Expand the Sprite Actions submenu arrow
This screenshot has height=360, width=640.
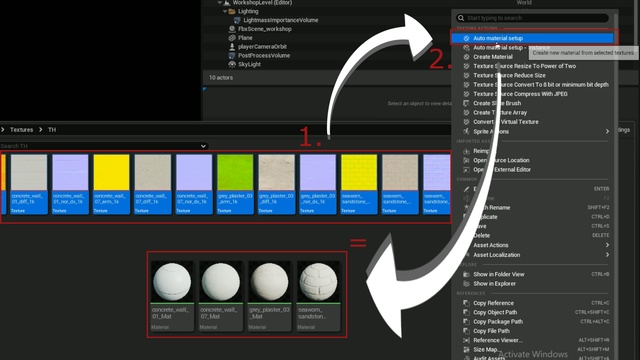(x=607, y=131)
